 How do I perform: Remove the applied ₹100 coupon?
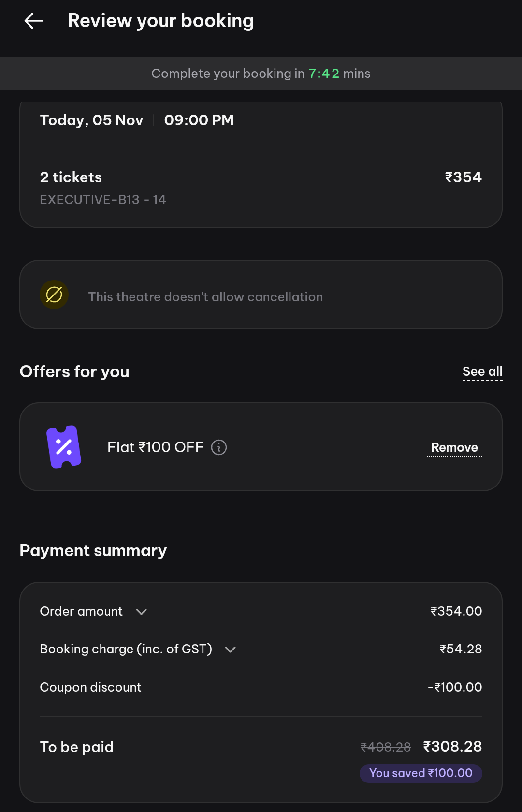click(x=454, y=448)
